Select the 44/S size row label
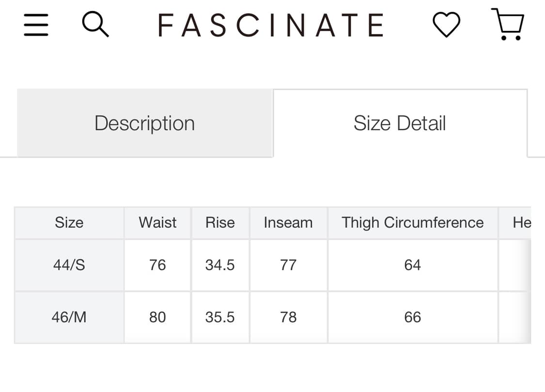Screen dimensions: 545x392 point(69,265)
